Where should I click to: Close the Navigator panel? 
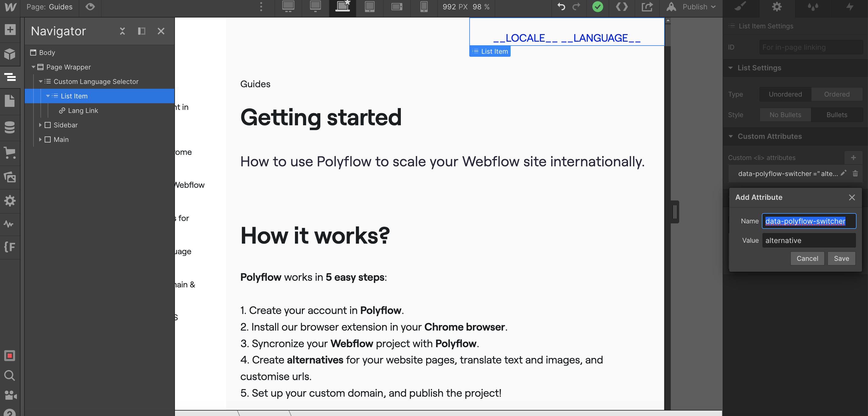pyautogui.click(x=161, y=31)
